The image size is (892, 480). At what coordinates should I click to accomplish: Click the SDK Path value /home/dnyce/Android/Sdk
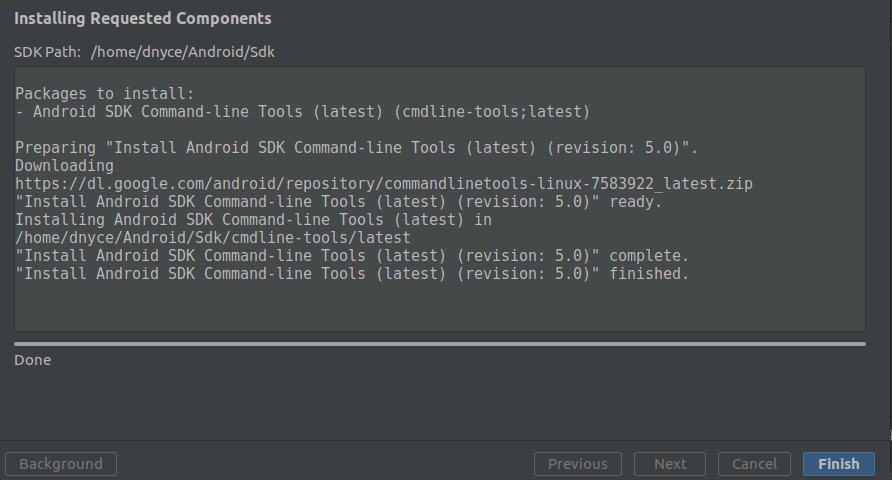point(183,52)
